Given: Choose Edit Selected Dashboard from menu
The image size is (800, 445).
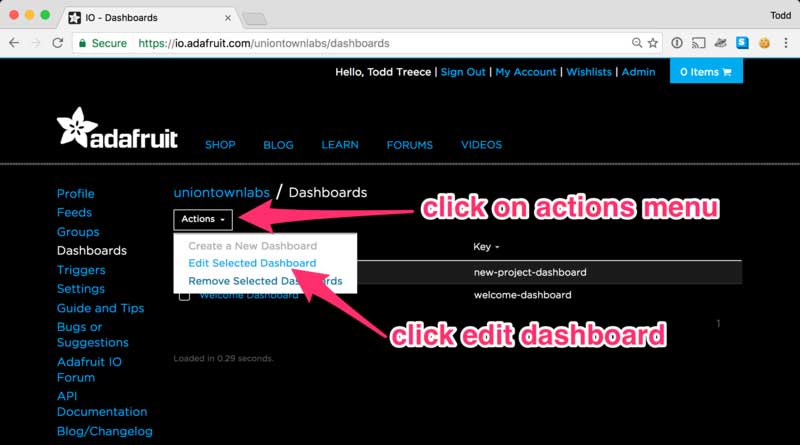Looking at the screenshot, I should (252, 263).
